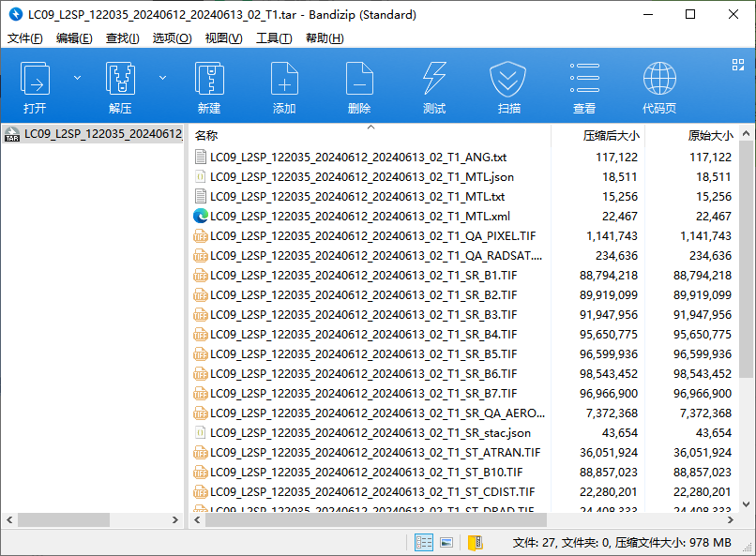Click original size 98,543,452 for SR_B6
This screenshot has width=756, height=556.
(x=702, y=374)
